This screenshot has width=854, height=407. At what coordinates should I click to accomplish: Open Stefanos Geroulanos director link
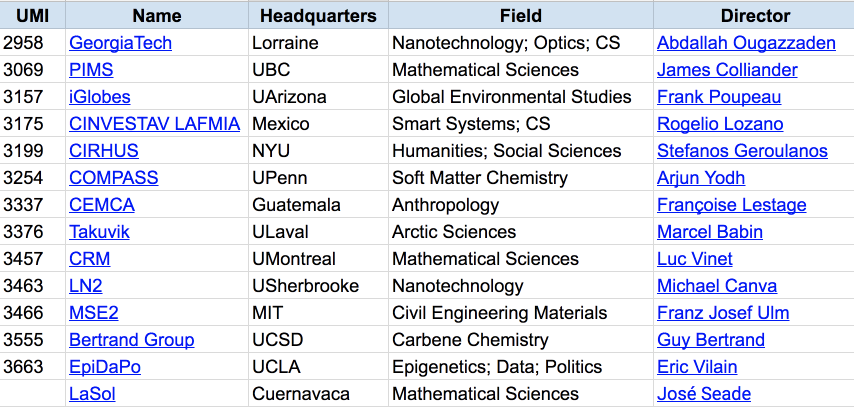742,151
